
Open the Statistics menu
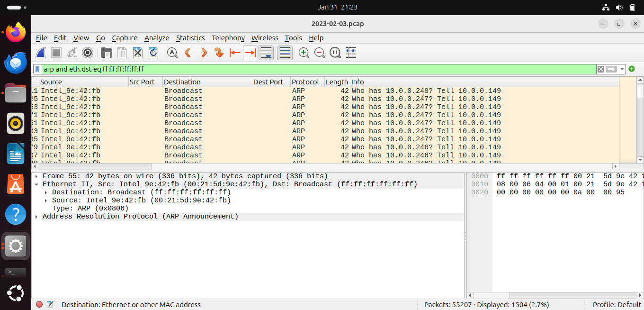tap(190, 38)
